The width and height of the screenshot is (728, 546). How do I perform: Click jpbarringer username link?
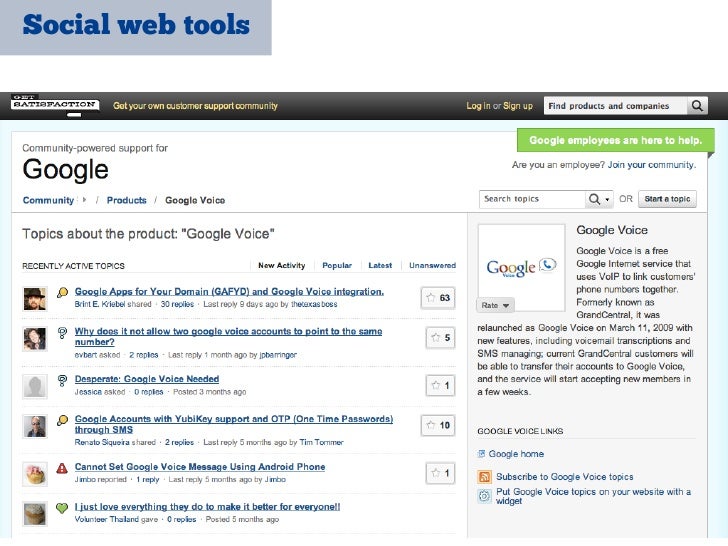point(278,355)
